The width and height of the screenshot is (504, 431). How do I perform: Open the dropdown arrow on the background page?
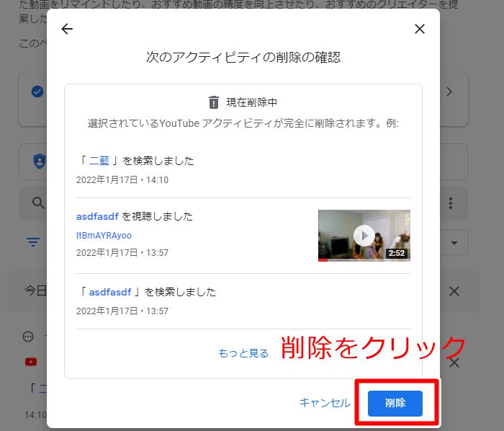click(x=454, y=243)
